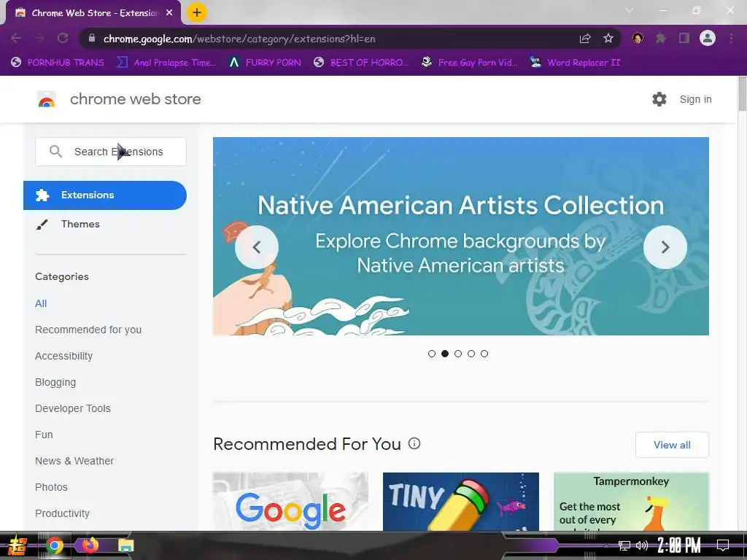This screenshot has height=560, width=747.
Task: Click the site lock icon
Action: pyautogui.click(x=92, y=38)
